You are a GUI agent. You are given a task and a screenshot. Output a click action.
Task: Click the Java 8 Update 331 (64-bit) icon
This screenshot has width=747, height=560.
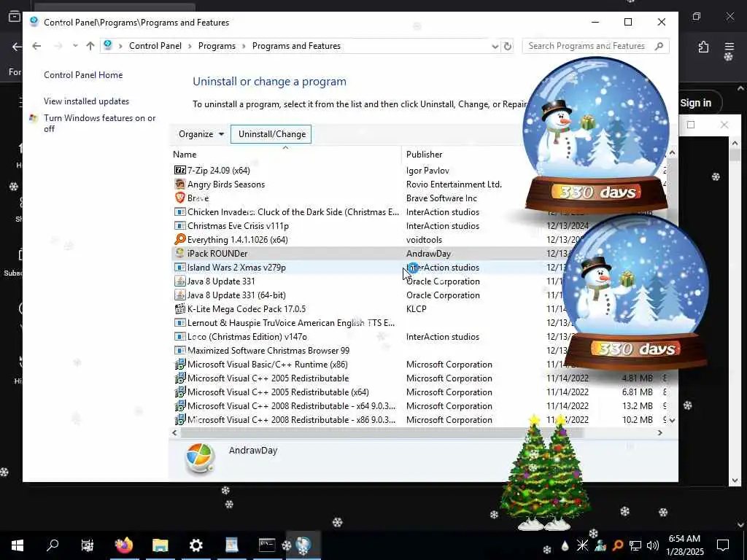[x=179, y=295]
